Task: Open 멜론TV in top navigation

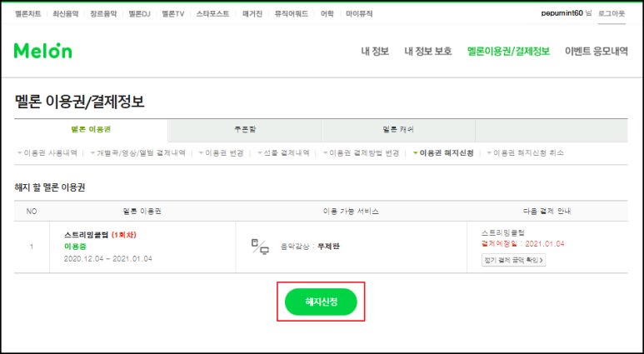Action: tap(173, 13)
